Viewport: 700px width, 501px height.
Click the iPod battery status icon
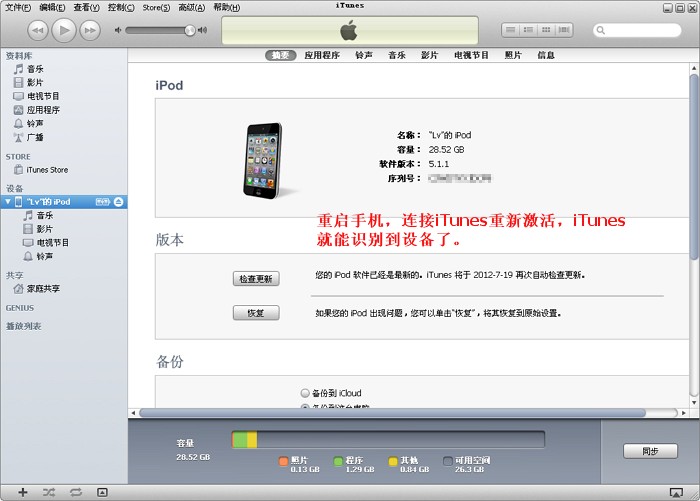(103, 202)
